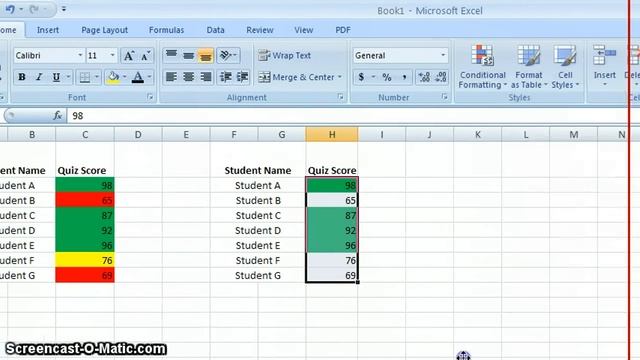Open Format as Table gallery
640x360 pixels.
click(529, 67)
